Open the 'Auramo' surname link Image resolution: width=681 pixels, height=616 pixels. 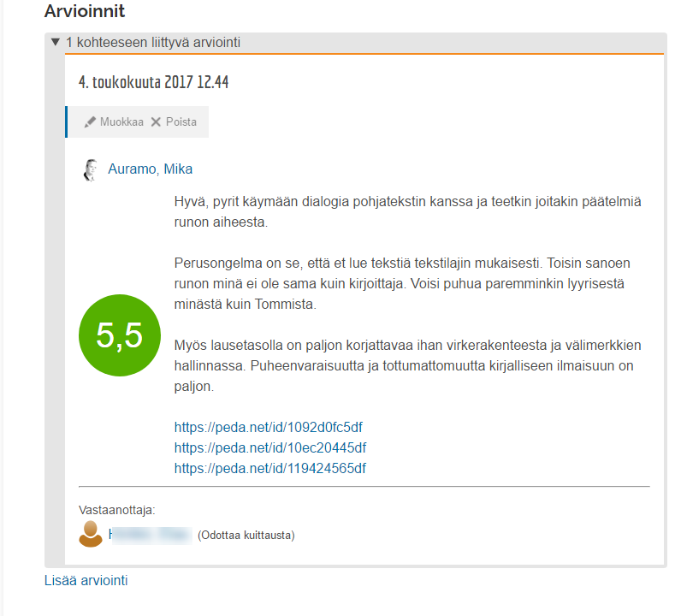tap(132, 169)
